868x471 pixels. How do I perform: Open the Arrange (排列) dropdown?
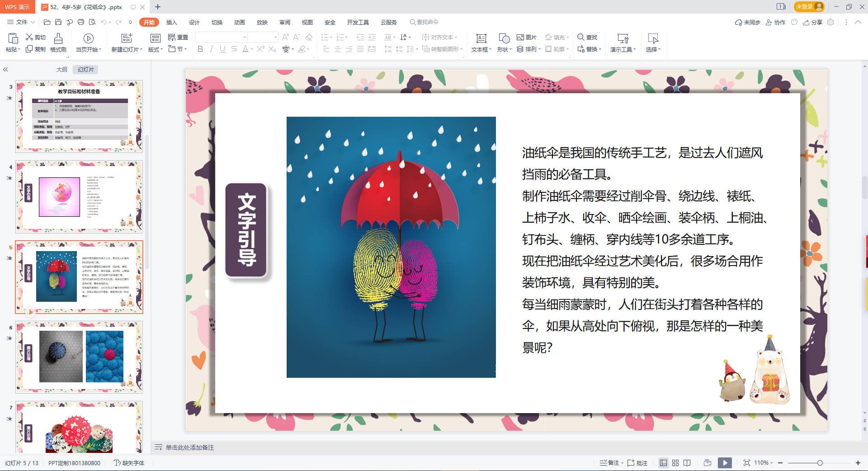(528, 49)
